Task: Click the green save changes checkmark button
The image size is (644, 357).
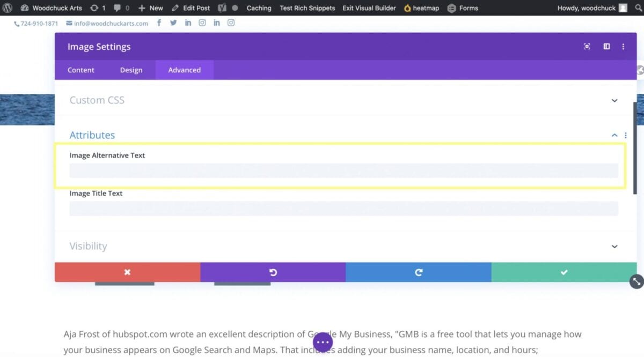Action: 563,272
